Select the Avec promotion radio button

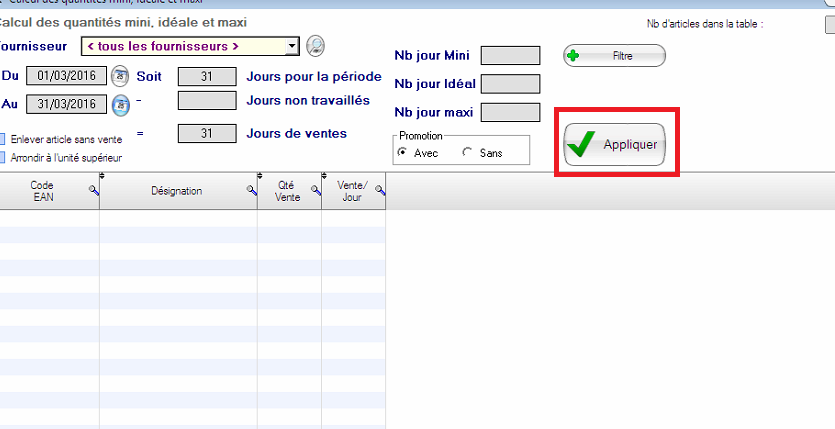pyautogui.click(x=403, y=153)
